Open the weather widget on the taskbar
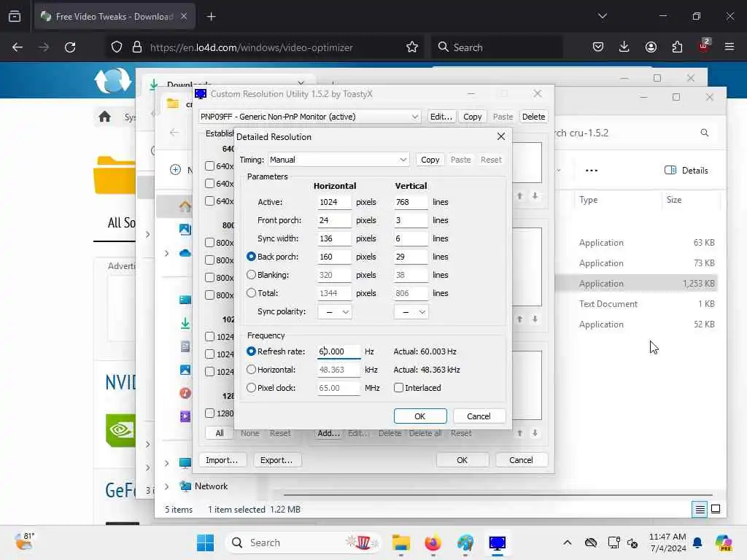 click(x=24, y=542)
